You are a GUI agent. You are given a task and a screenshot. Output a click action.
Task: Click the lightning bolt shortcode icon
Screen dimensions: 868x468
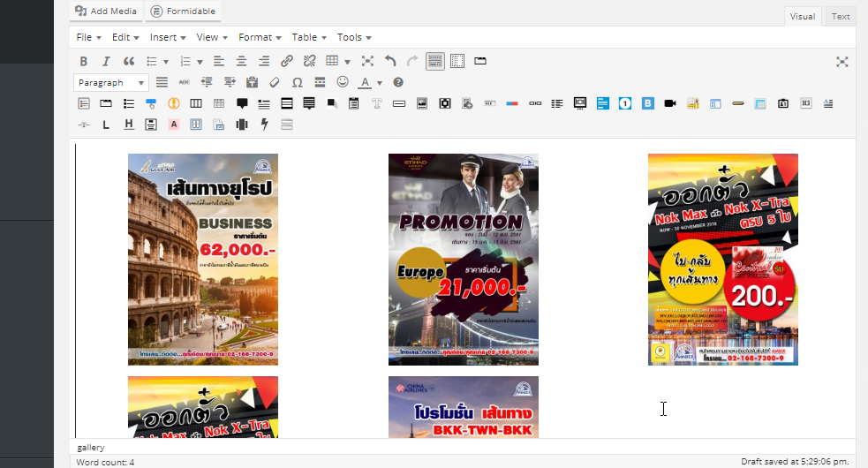tap(265, 125)
